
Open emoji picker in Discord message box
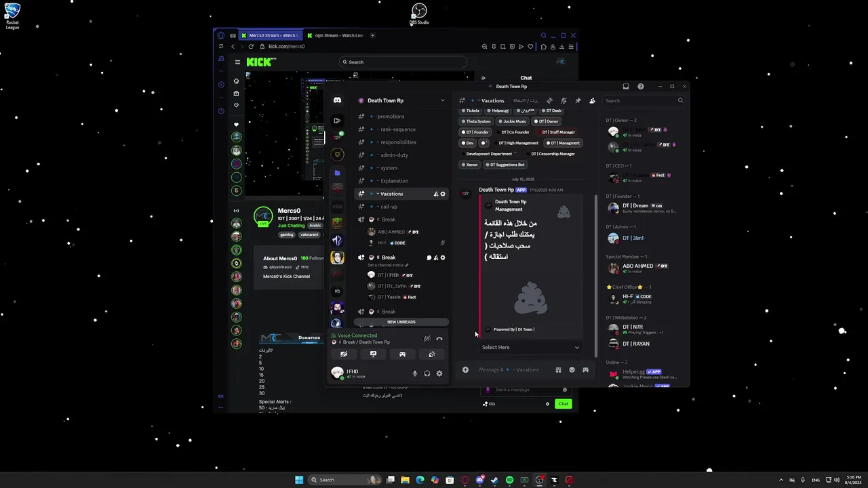click(572, 369)
